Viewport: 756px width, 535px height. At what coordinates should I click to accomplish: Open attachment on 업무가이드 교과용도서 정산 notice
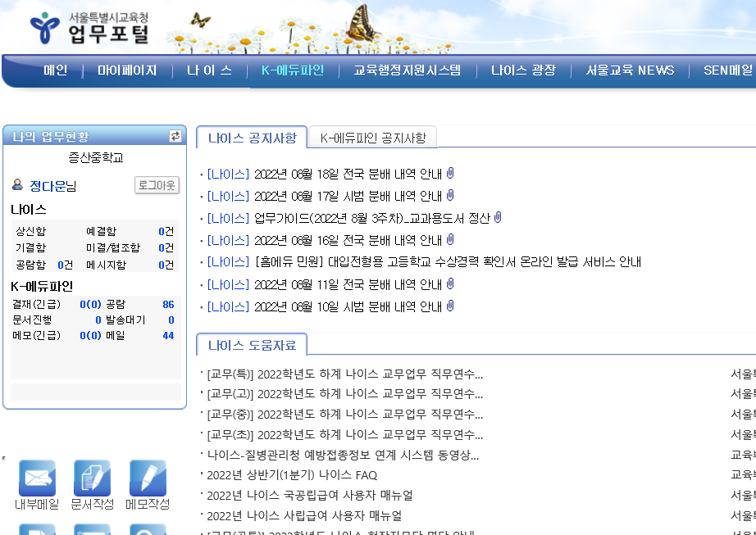[x=498, y=217]
